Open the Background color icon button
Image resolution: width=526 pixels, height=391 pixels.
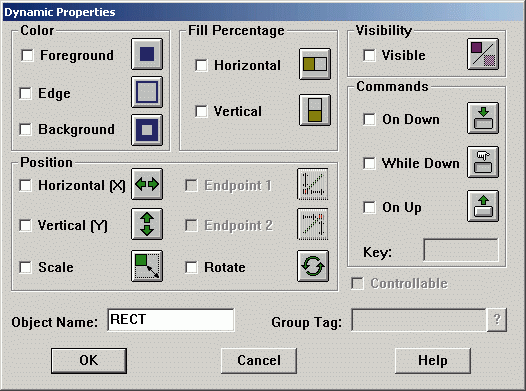(147, 130)
